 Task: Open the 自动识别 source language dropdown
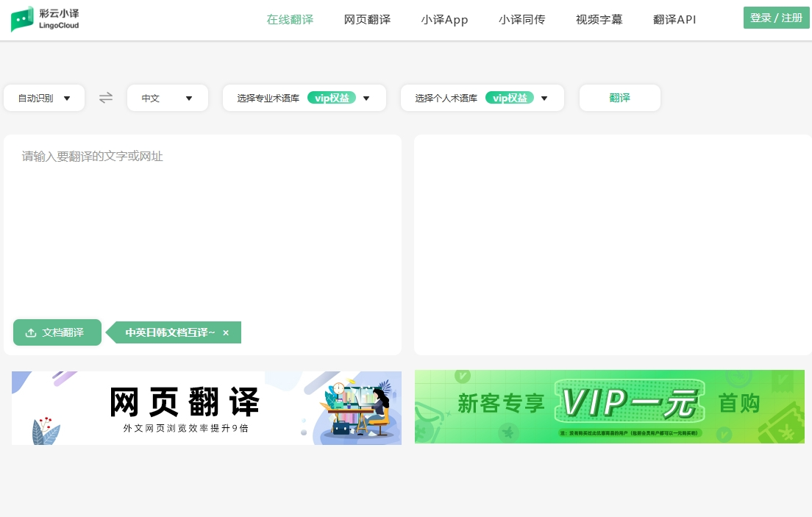44,98
